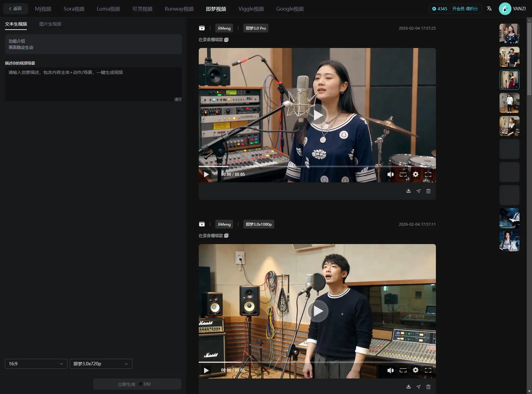Image resolution: width=532 pixels, height=394 pixels.
Task: Switch to the 图片生视频 tab
Action: coord(50,24)
